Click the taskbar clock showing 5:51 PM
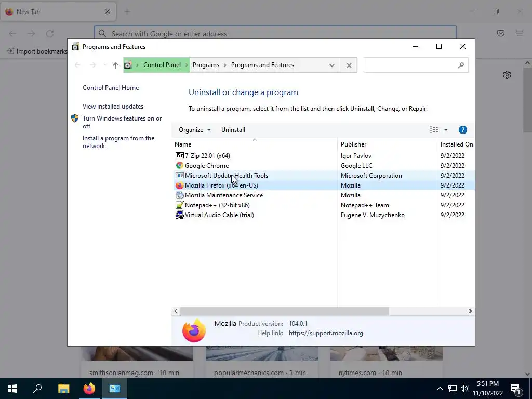532x399 pixels. (488, 389)
